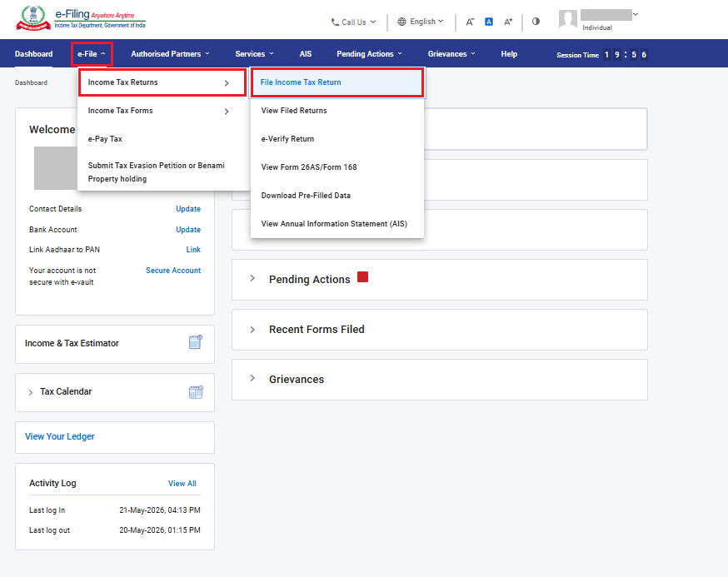Choose File Income Tax Return
Viewport: 728px width, 577px height.
pos(337,82)
